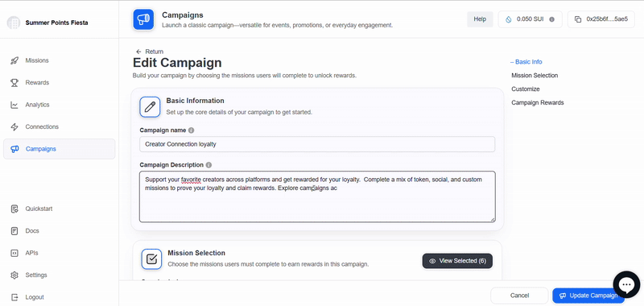Click the SUI balance info icon
This screenshot has height=306, width=644.
pos(551,19)
